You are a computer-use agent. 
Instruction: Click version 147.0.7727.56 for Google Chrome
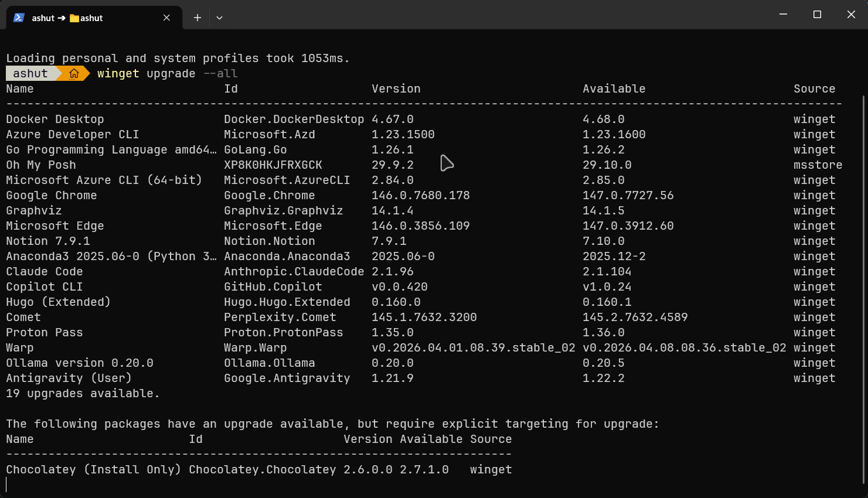pos(629,195)
